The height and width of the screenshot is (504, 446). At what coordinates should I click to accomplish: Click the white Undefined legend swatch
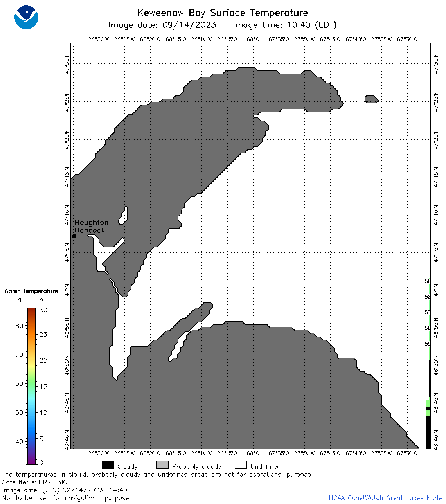click(241, 464)
